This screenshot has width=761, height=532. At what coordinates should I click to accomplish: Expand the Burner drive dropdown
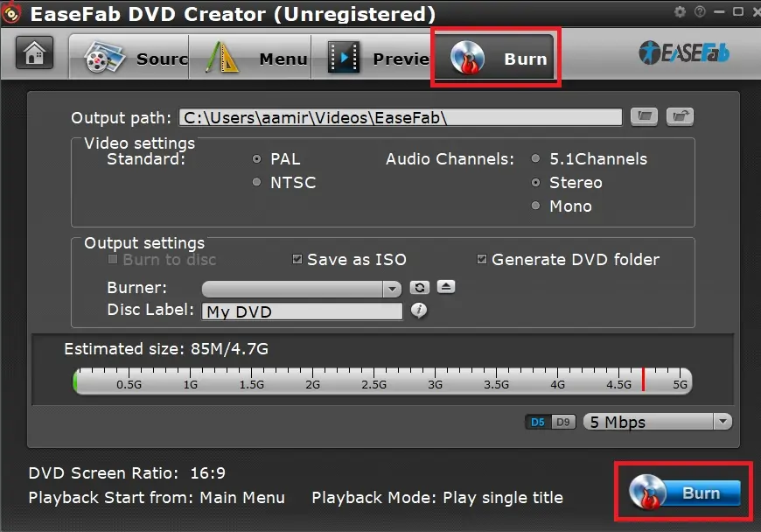click(x=392, y=289)
